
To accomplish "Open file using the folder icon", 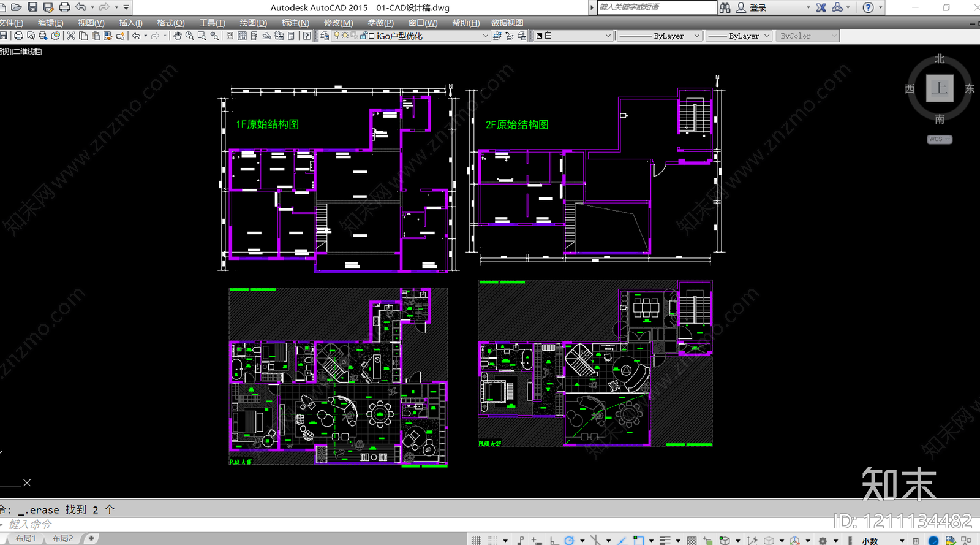I will (17, 7).
